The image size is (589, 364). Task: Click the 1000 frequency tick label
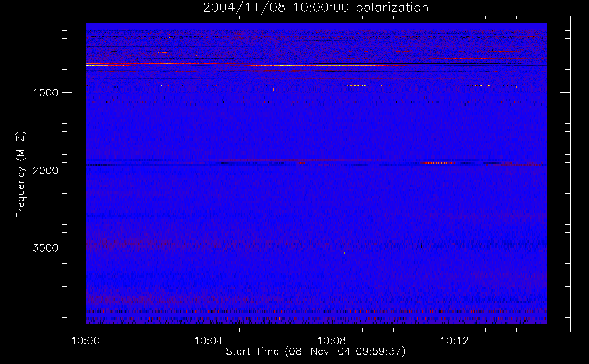[x=46, y=93]
